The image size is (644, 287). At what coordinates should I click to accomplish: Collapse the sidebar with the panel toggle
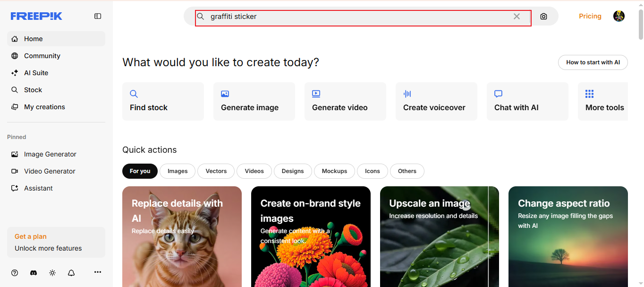pyautogui.click(x=98, y=16)
